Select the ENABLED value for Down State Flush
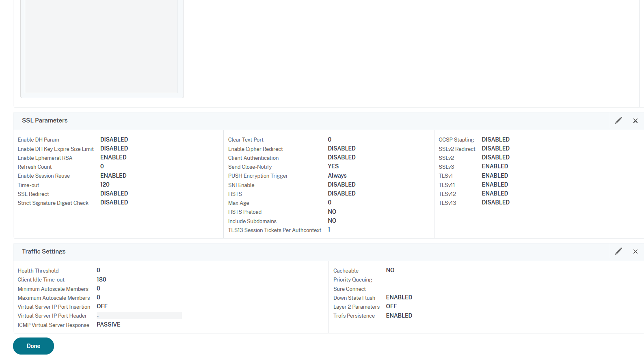The width and height of the screenshot is (644, 359). coord(399,297)
